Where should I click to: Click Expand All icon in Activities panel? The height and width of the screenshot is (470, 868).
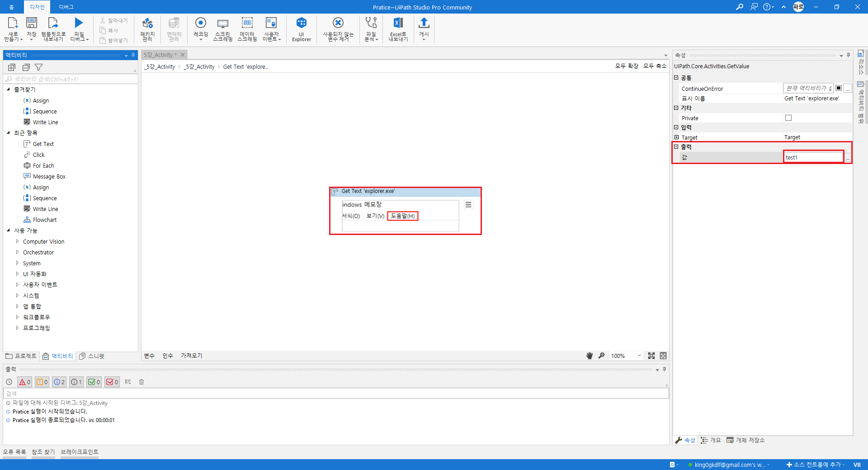point(12,67)
